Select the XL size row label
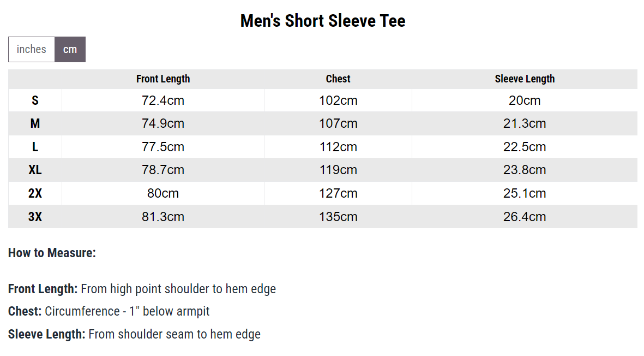The height and width of the screenshot is (356, 644). click(x=35, y=170)
